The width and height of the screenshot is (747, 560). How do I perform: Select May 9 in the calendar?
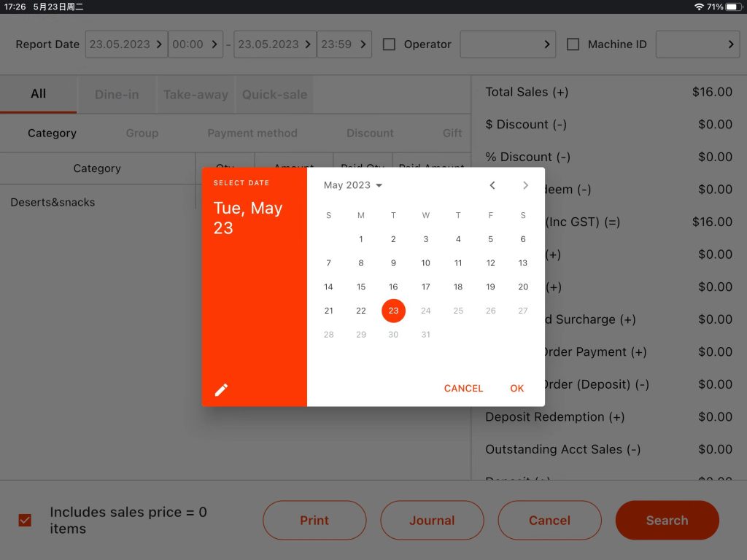pyautogui.click(x=393, y=262)
